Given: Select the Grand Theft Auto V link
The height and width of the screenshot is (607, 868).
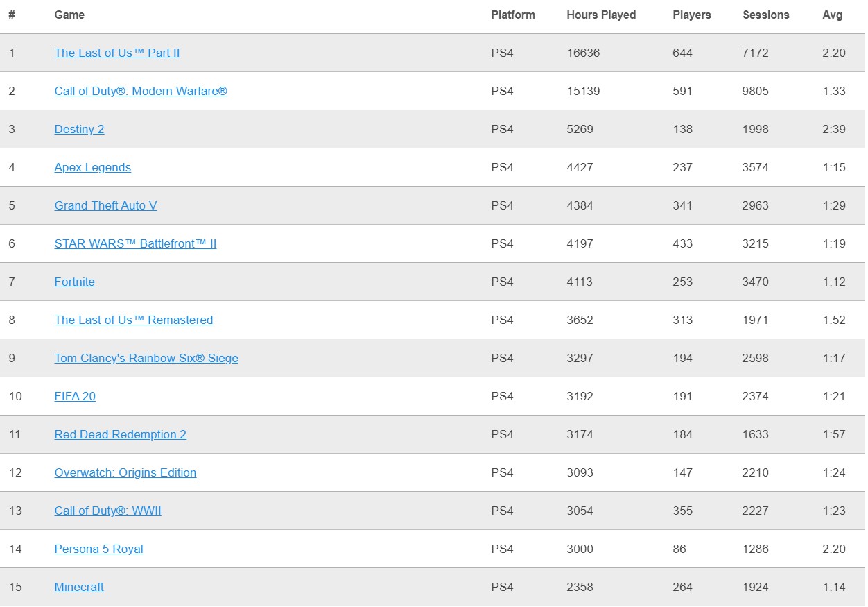Looking at the screenshot, I should pos(105,205).
